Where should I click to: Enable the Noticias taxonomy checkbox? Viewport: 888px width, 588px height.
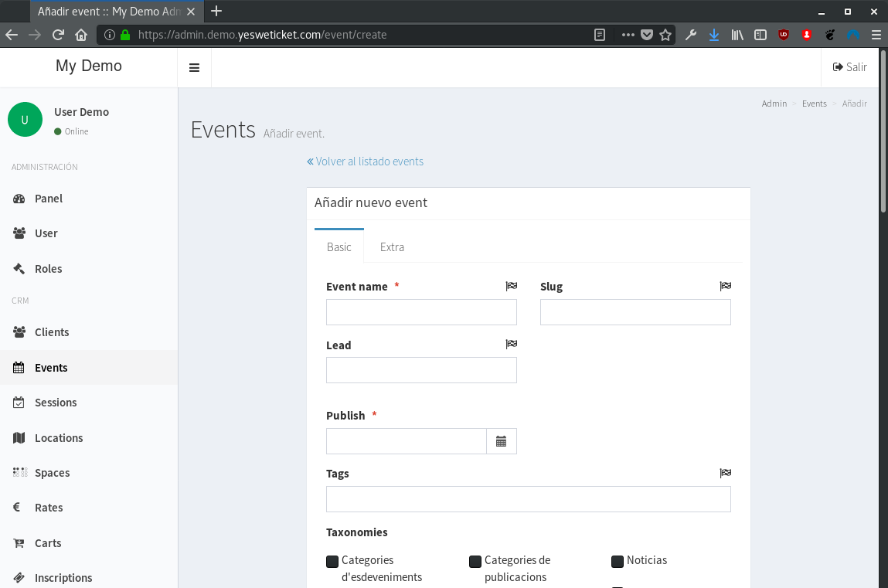pos(618,561)
